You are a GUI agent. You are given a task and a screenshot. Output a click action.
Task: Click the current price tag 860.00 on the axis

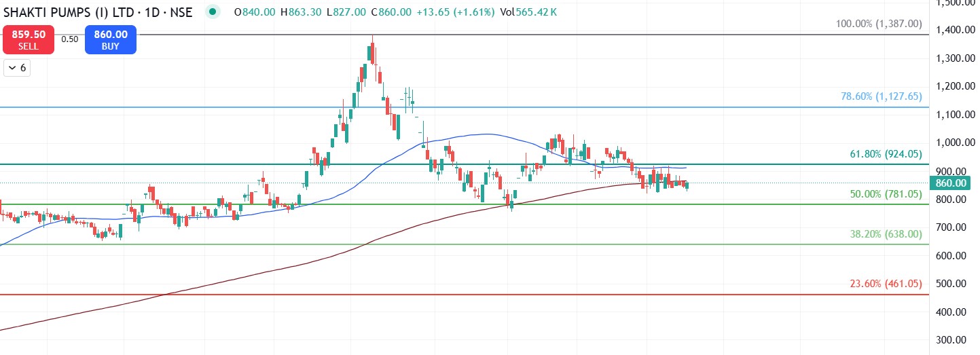click(951, 183)
